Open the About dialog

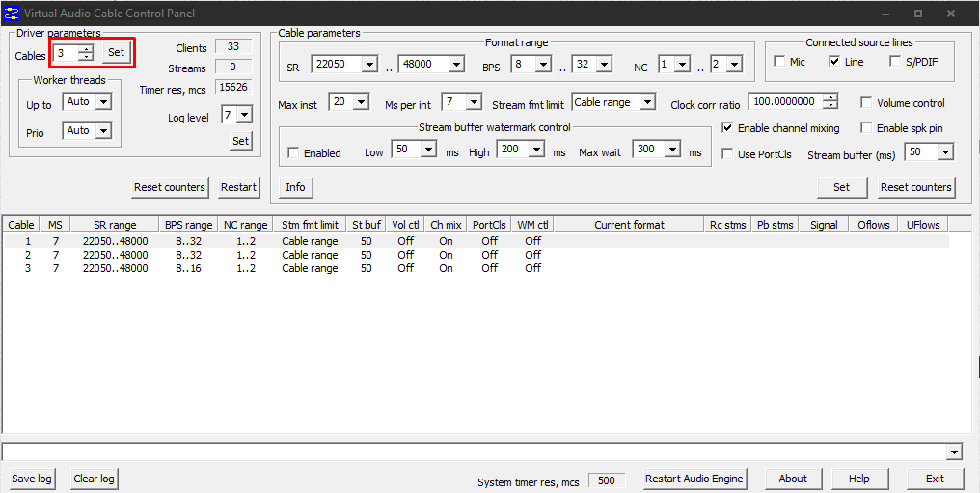click(793, 479)
